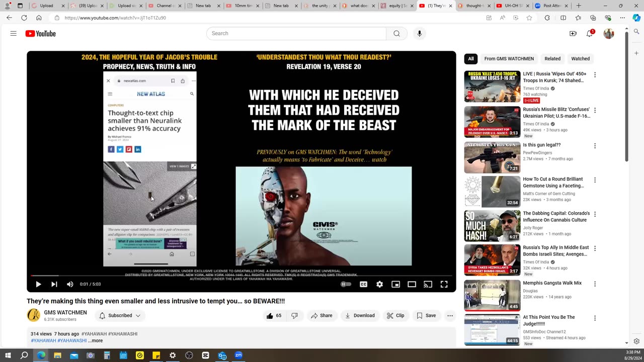This screenshot has height=362, width=644.
Task: Open options for Is this gun legal video
Action: pyautogui.click(x=595, y=146)
